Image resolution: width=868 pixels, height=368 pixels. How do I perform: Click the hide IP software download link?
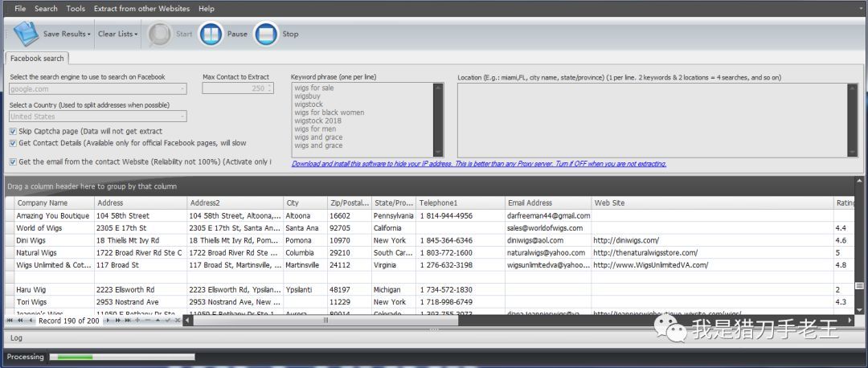point(479,164)
